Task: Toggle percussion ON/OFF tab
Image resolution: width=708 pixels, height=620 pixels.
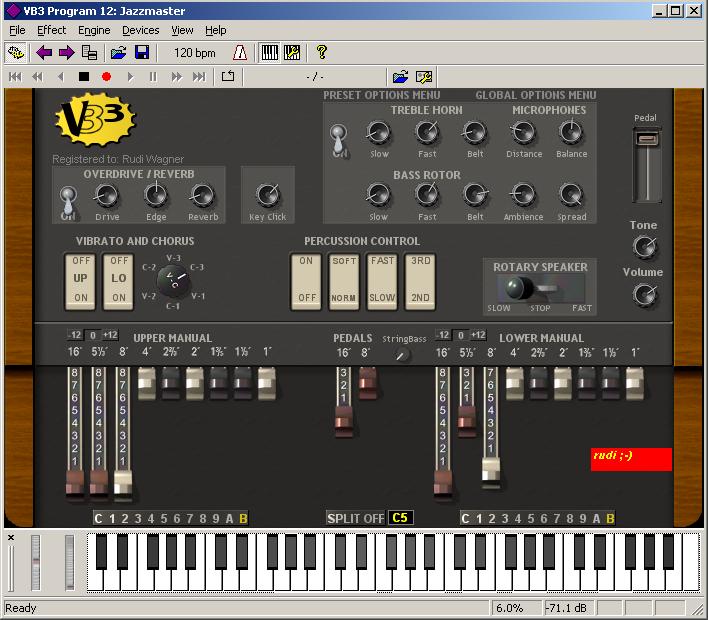Action: [x=306, y=281]
